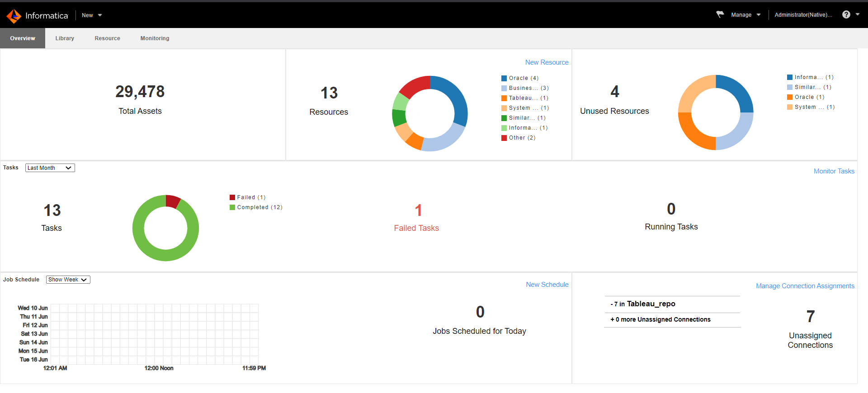Open the Administrator(Native) user menu

[x=803, y=15]
